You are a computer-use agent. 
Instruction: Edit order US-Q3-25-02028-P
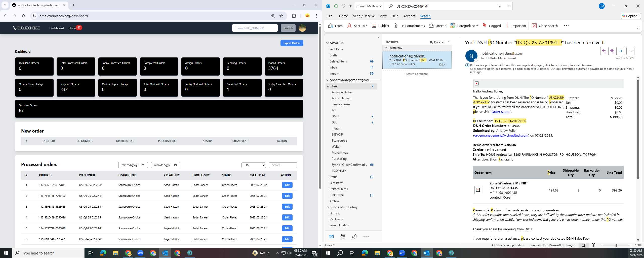tap(287, 185)
